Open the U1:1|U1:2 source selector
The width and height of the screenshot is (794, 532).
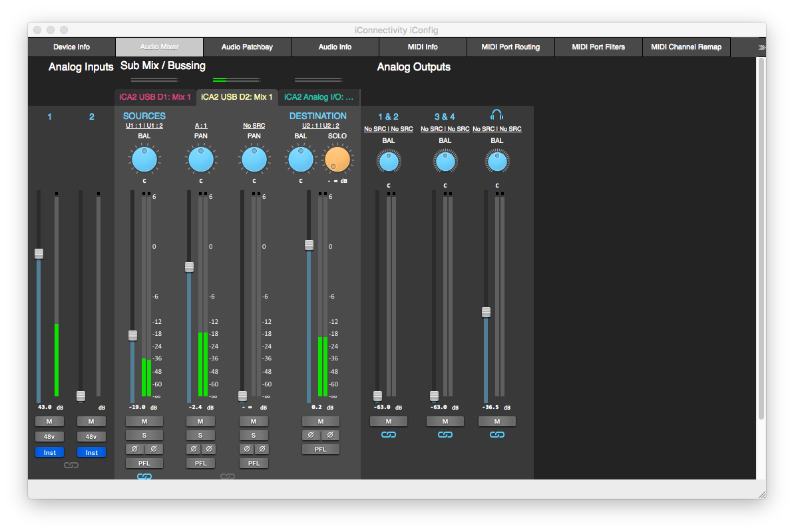[144, 126]
